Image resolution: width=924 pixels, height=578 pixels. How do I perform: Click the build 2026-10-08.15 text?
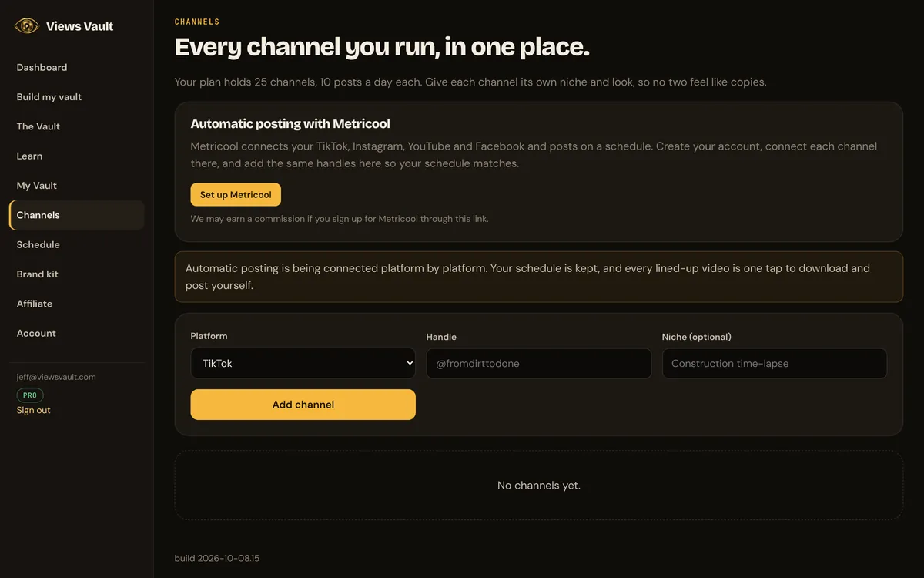217,558
